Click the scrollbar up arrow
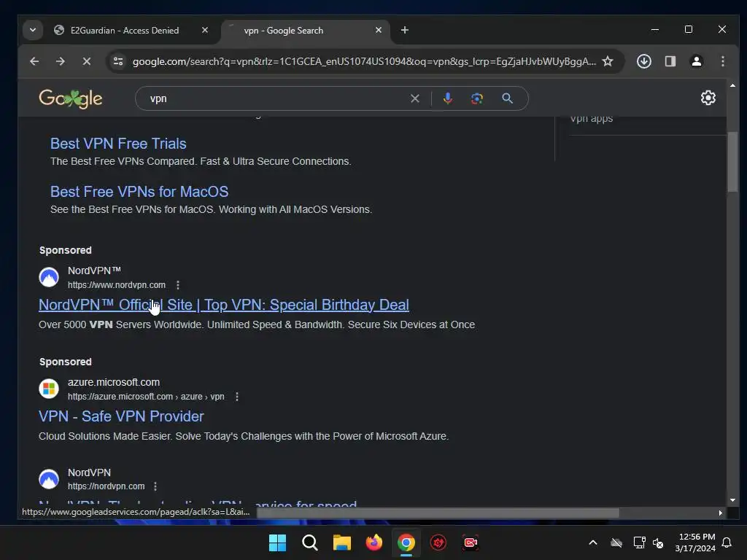747x560 pixels. (x=732, y=85)
